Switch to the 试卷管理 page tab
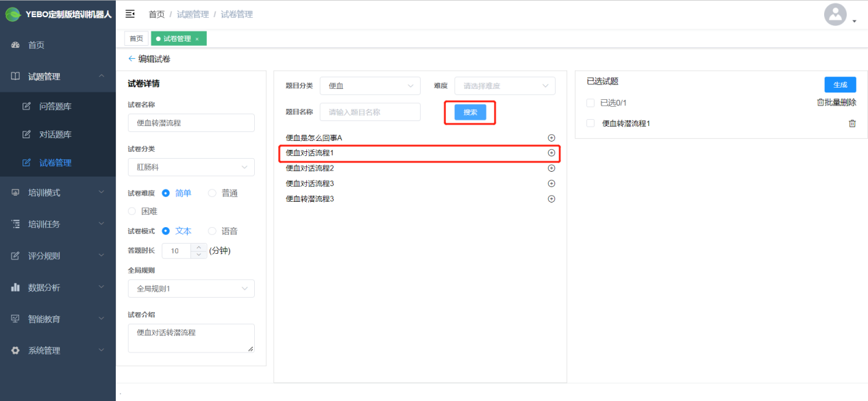868x401 pixels. 178,39
